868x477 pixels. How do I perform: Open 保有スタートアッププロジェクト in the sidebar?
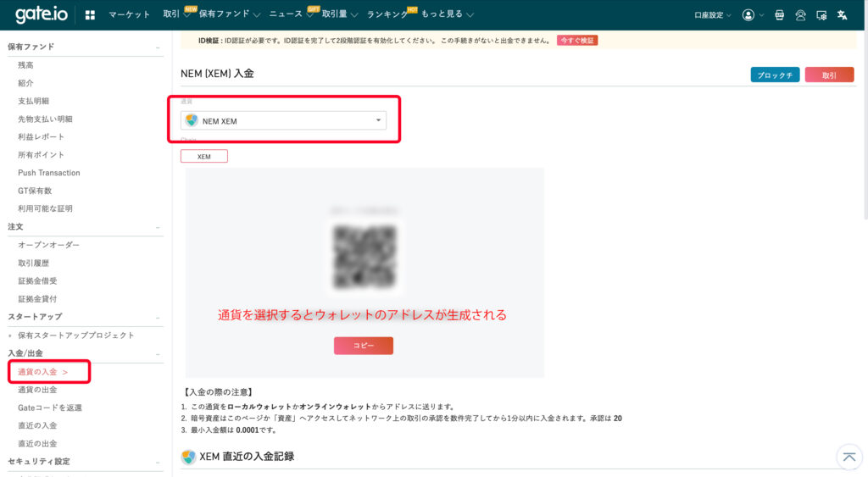point(75,336)
